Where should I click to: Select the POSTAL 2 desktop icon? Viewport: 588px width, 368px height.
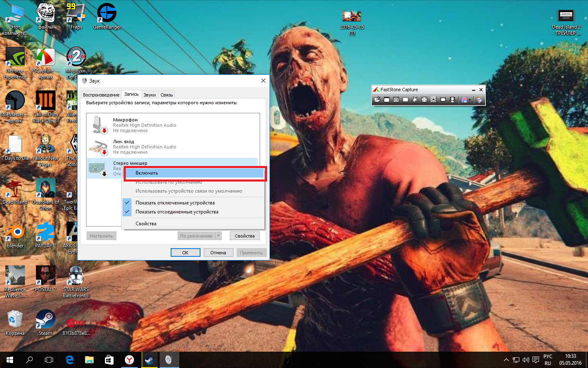46,279
